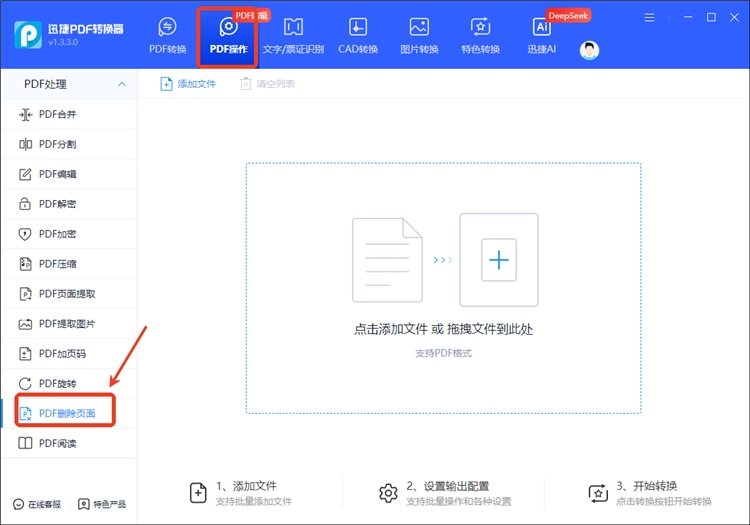Go to the 特色转换 tab

[x=480, y=36]
